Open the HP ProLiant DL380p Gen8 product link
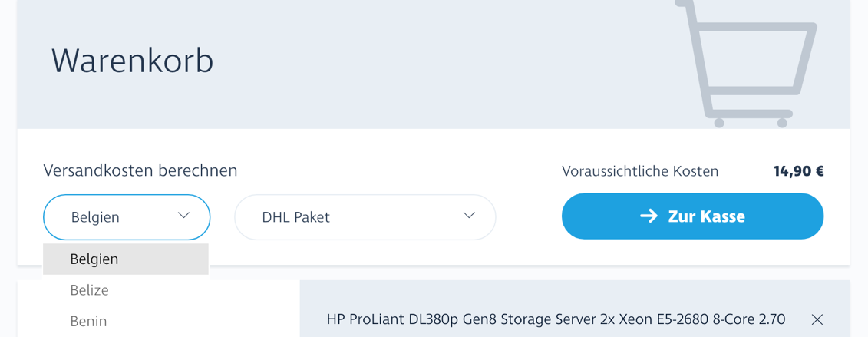868x337 pixels. pyautogui.click(x=556, y=319)
